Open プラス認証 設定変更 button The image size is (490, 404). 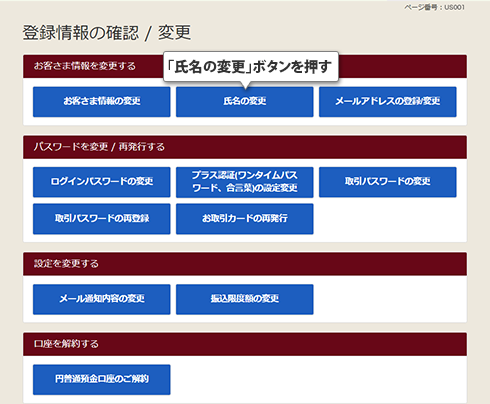pos(245,182)
